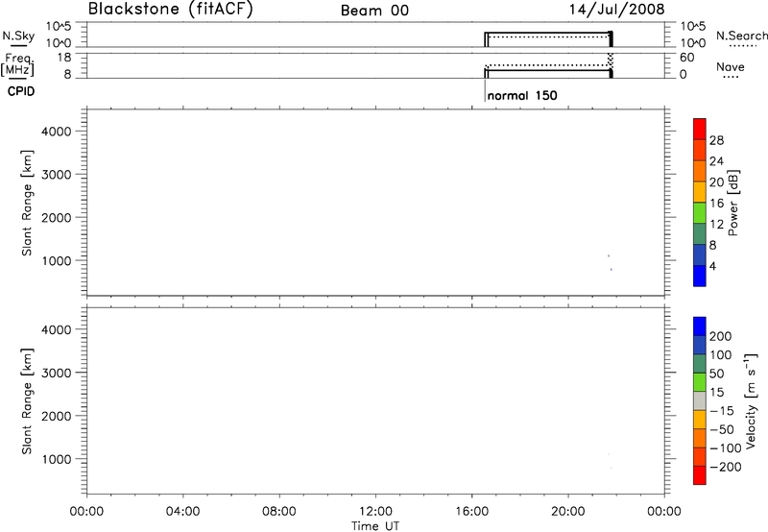Click the left 10^5 noise axis label

[59, 26]
